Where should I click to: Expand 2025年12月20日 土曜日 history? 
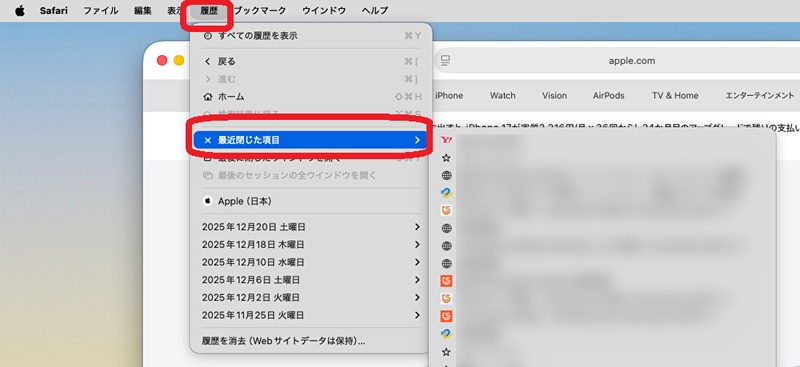coord(311,227)
